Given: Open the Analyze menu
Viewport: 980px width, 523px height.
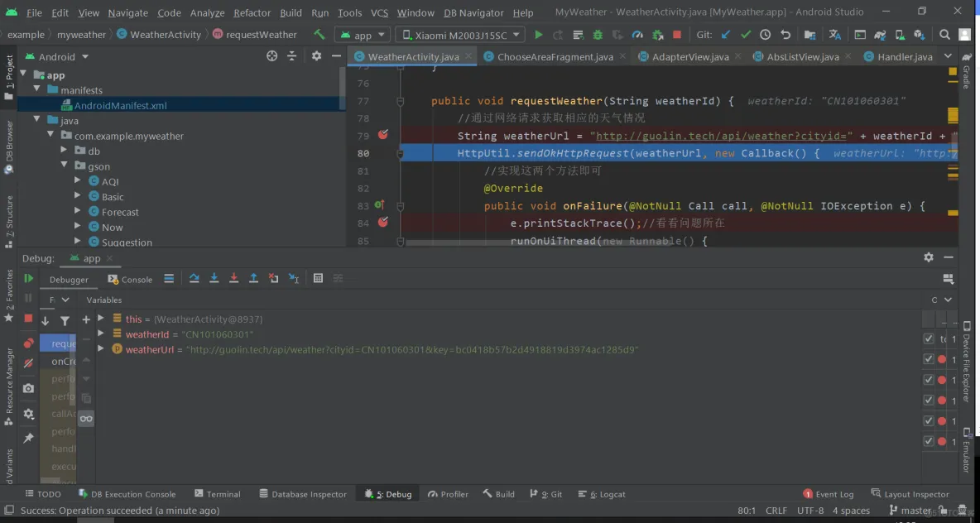Looking at the screenshot, I should click(x=207, y=12).
